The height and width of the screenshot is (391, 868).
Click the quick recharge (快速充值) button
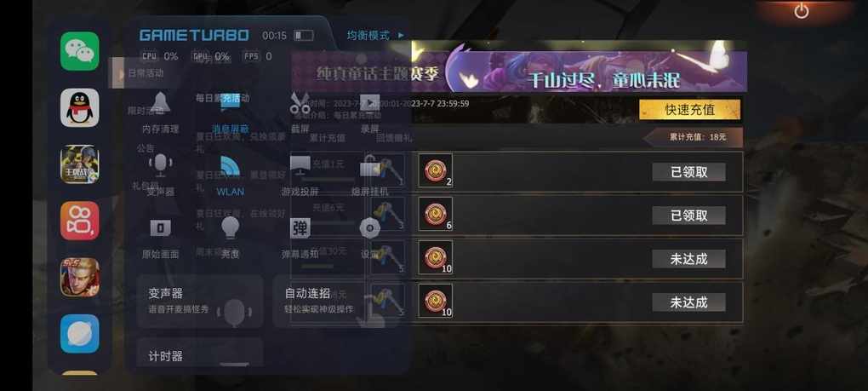tap(689, 110)
